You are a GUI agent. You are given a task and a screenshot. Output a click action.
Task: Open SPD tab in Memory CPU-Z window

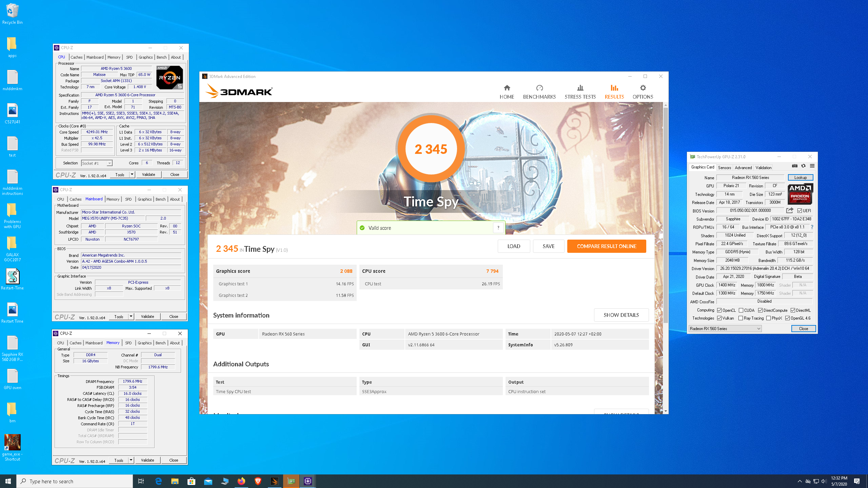click(128, 343)
